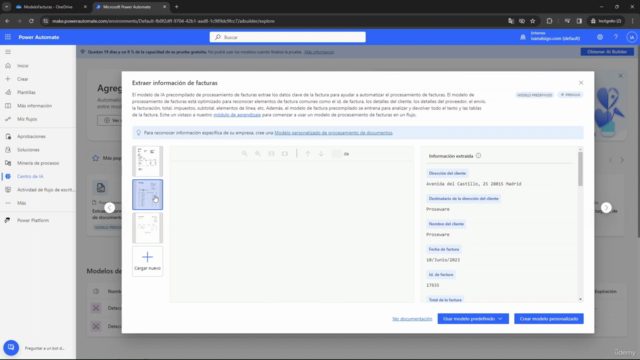Click the Actividad de flujo de escritorio icon
This screenshot has height=360, width=640.
click(8, 190)
